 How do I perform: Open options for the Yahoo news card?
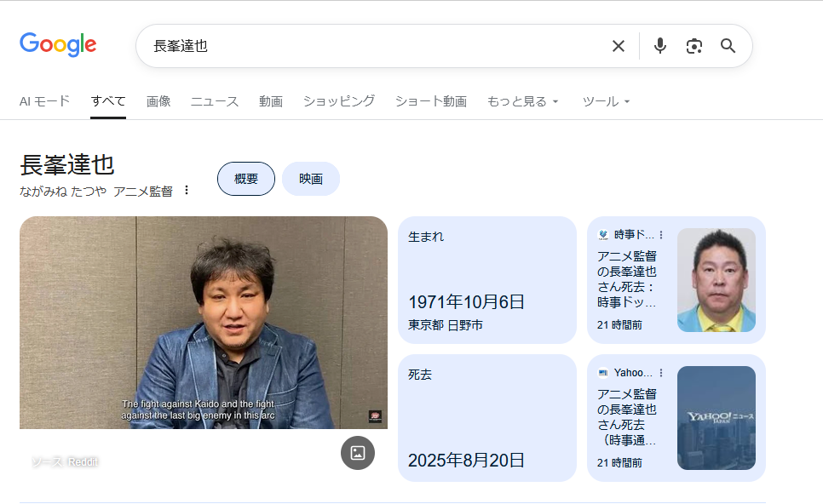[661, 373]
